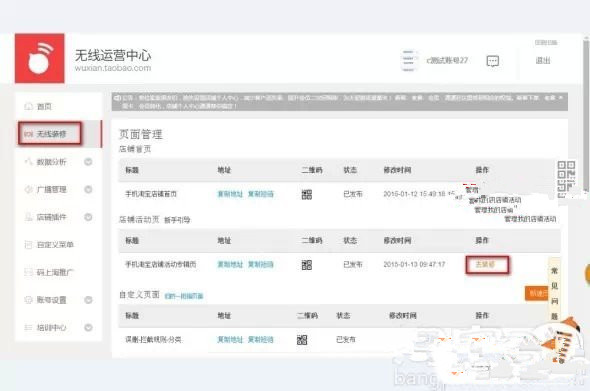Copy short link for the custom page row
This screenshot has height=391, width=590.
tap(261, 339)
